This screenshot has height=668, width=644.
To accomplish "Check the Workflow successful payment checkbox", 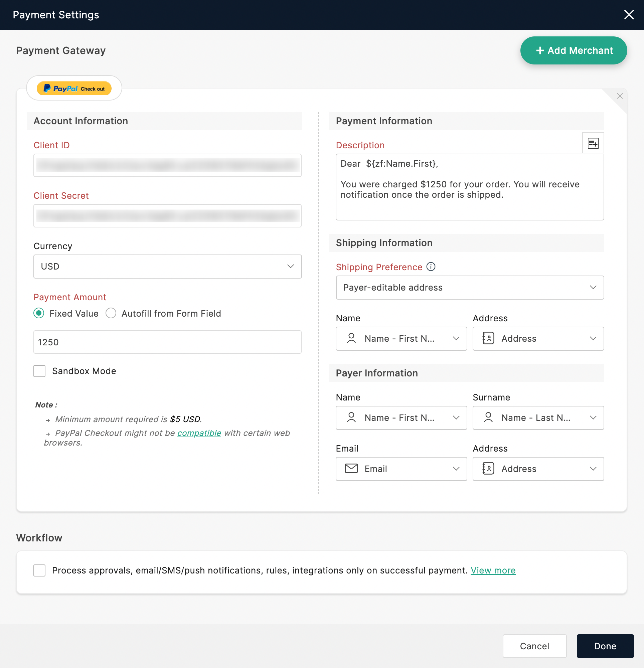I will click(x=39, y=570).
